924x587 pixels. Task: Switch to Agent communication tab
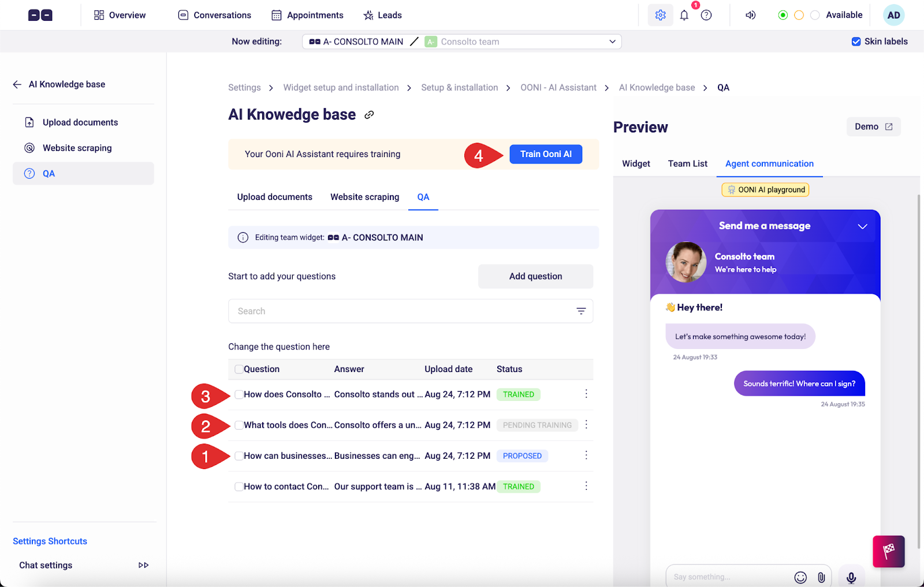tap(770, 164)
